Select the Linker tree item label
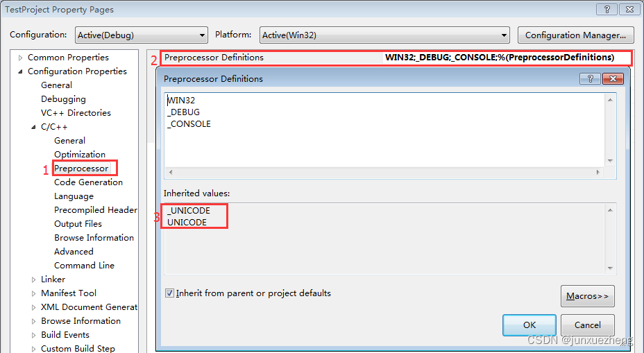This screenshot has width=644, height=353. (53, 279)
